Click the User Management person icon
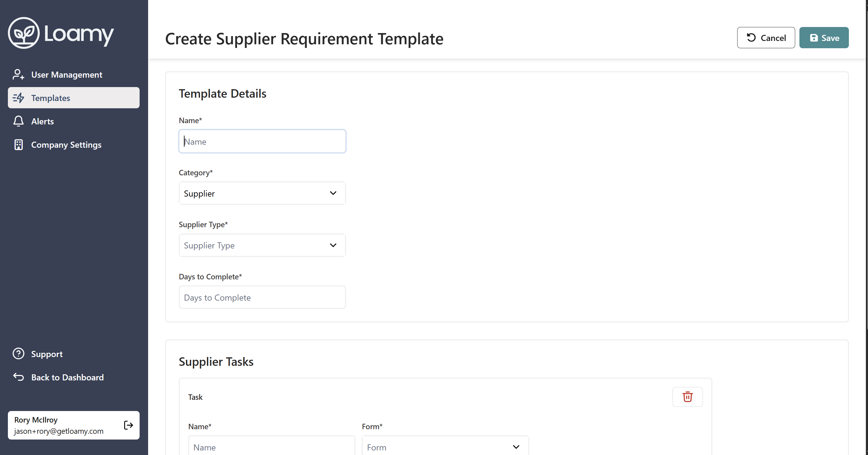 click(18, 74)
